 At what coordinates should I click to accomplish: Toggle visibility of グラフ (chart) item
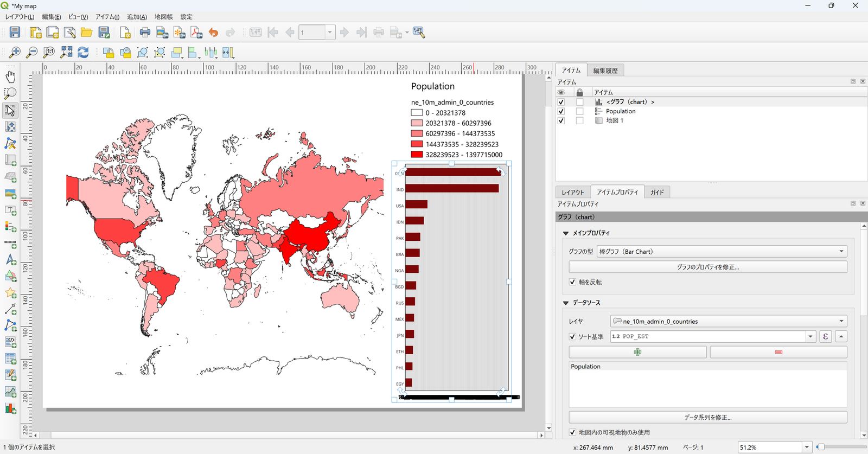click(561, 102)
